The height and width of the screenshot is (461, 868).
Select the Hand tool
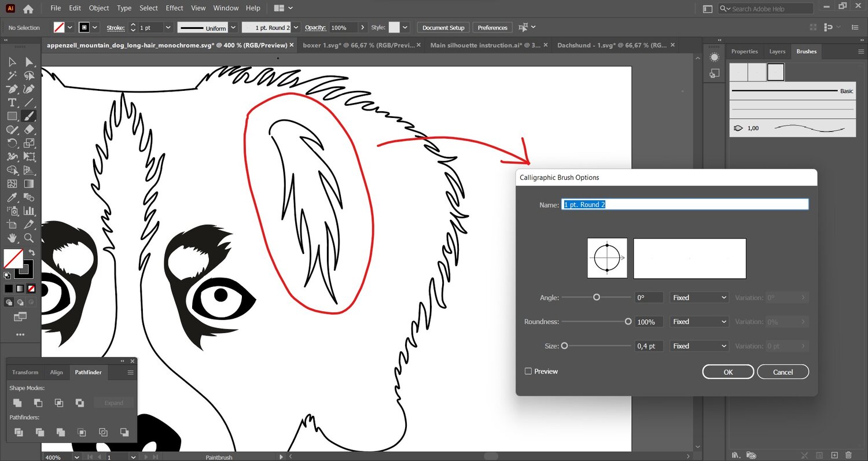pos(12,238)
